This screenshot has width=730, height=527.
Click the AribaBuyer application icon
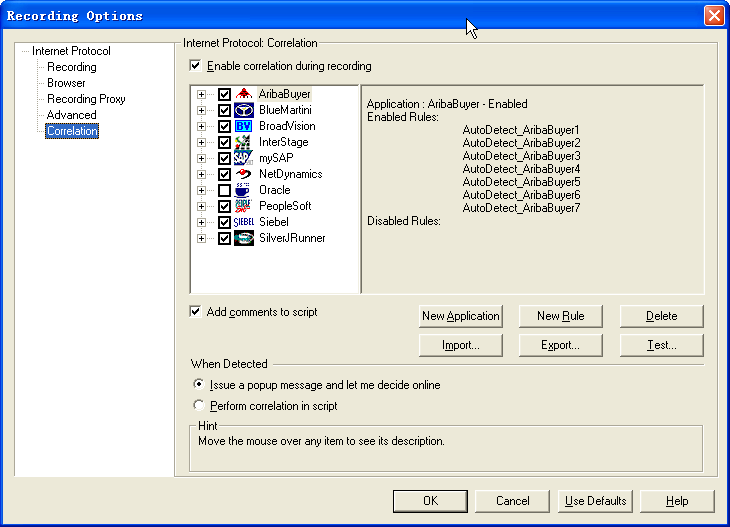pyautogui.click(x=243, y=94)
